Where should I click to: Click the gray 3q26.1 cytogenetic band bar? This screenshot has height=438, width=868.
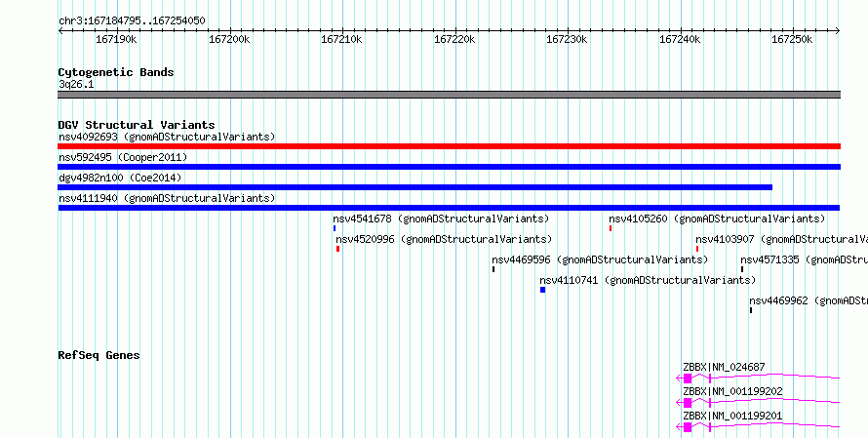449,95
